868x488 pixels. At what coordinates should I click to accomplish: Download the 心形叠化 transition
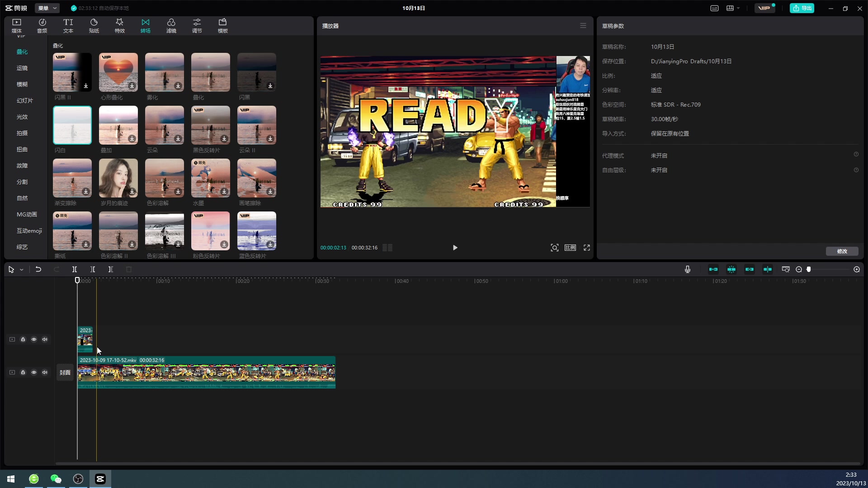click(x=132, y=86)
